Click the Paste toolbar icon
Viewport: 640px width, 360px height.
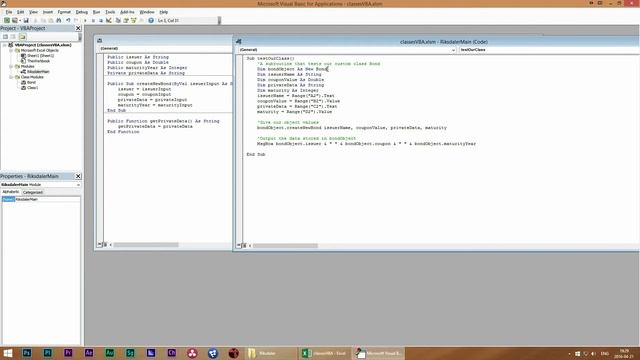51,20
